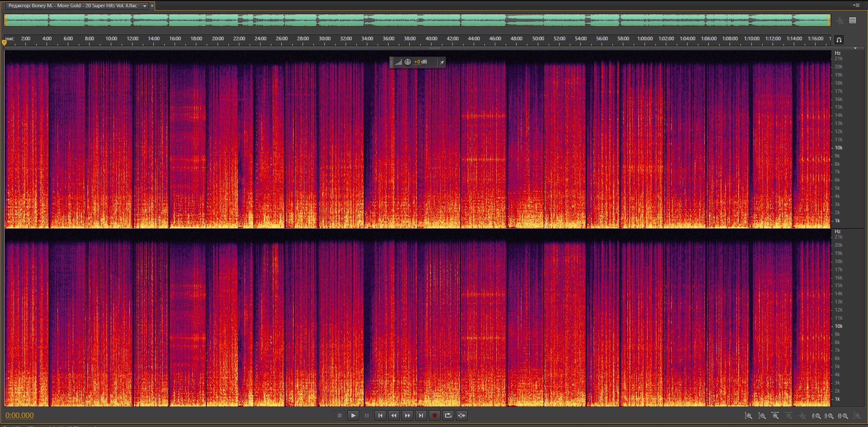This screenshot has width=868, height=427.
Task: Zoom to out point
Action: click(x=829, y=416)
